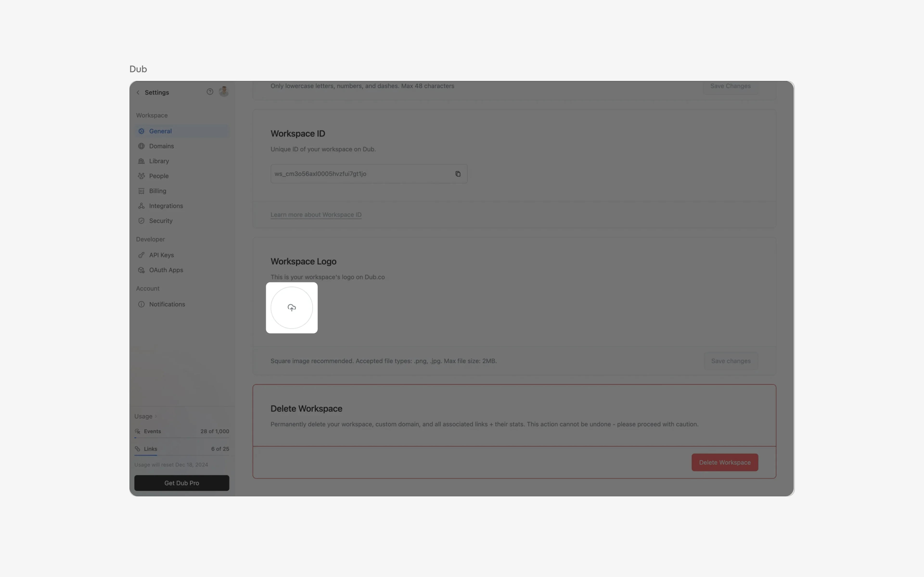Select the General settings gear icon
The image size is (924, 577).
141,131
